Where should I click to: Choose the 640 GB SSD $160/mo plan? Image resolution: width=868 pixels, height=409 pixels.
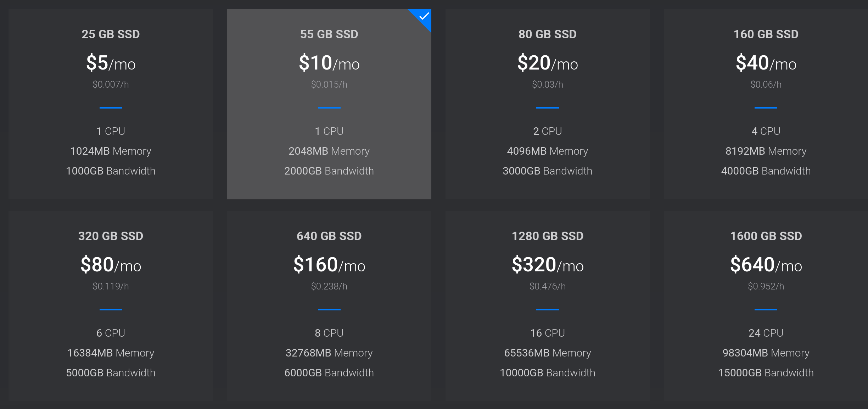pos(329,306)
